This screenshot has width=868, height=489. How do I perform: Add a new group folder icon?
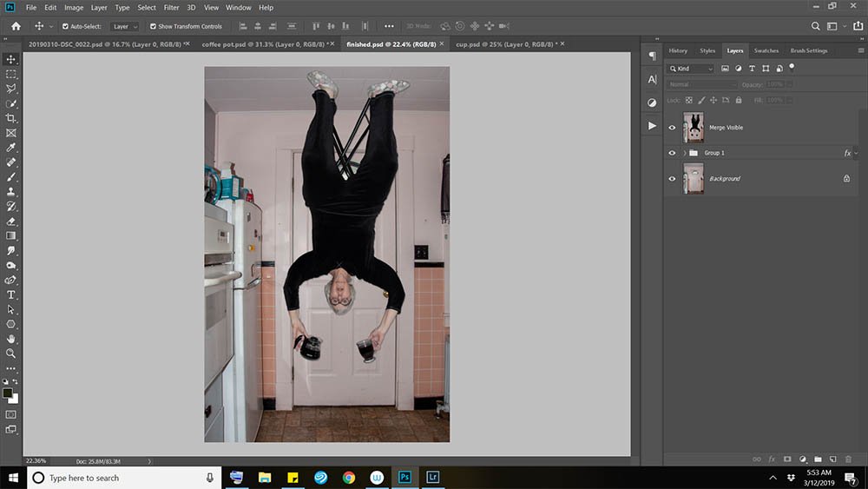click(x=818, y=459)
